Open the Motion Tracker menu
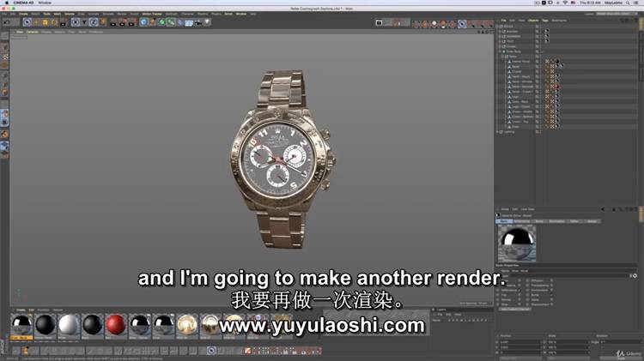The width and height of the screenshot is (644, 361). pos(152,14)
